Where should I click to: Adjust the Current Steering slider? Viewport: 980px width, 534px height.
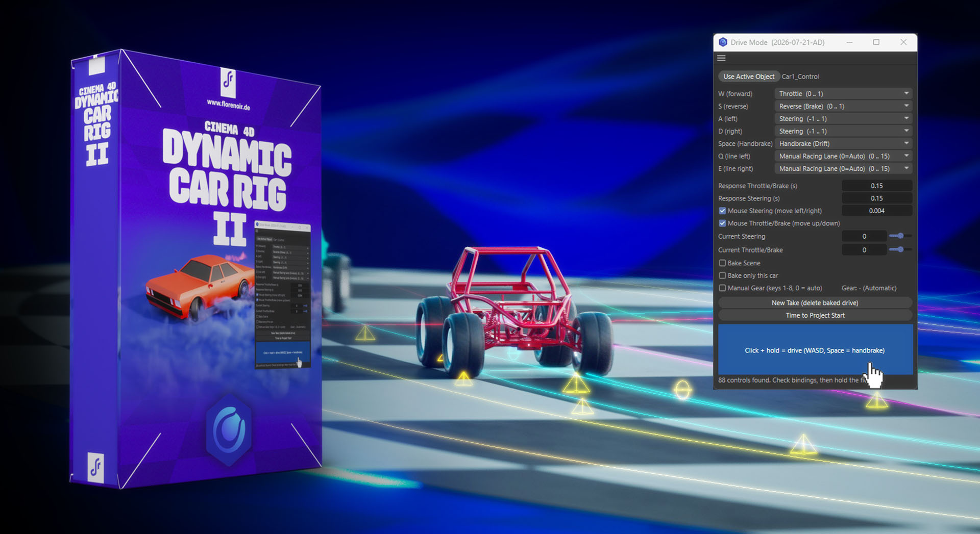coord(900,236)
